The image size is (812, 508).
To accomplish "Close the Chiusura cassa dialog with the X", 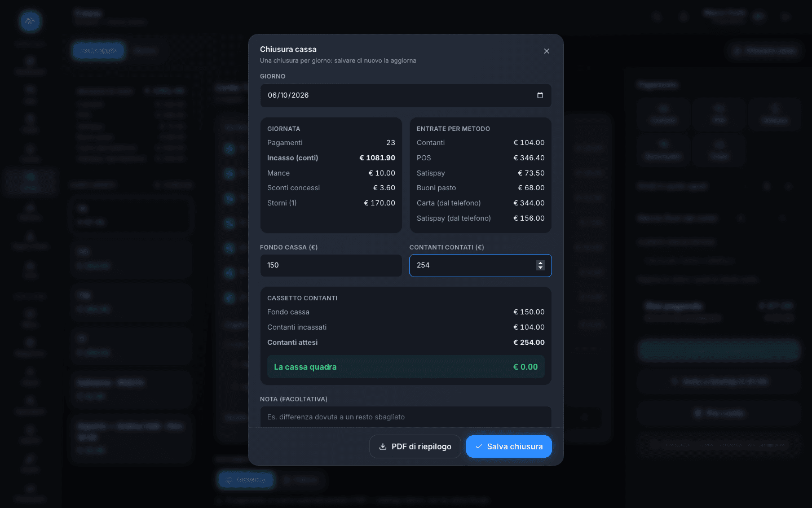I will [x=546, y=51].
